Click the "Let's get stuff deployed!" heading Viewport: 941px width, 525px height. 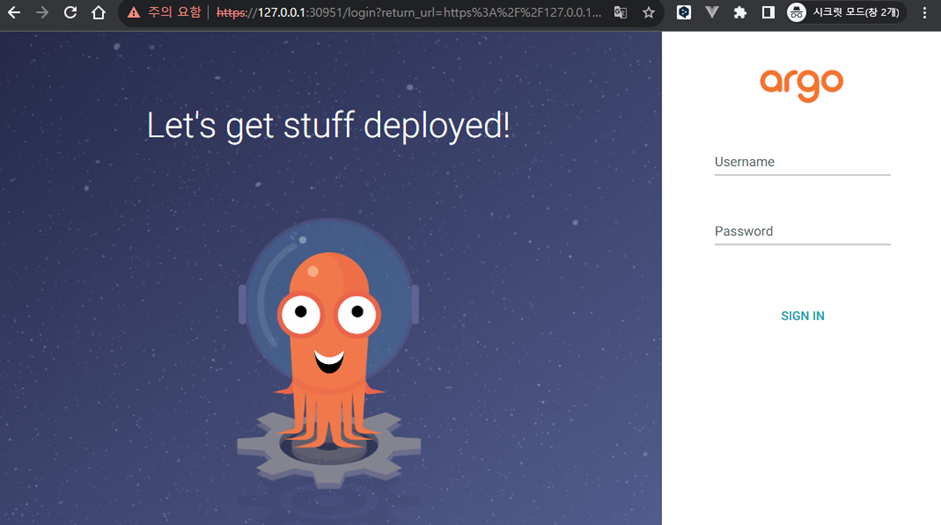pos(328,126)
